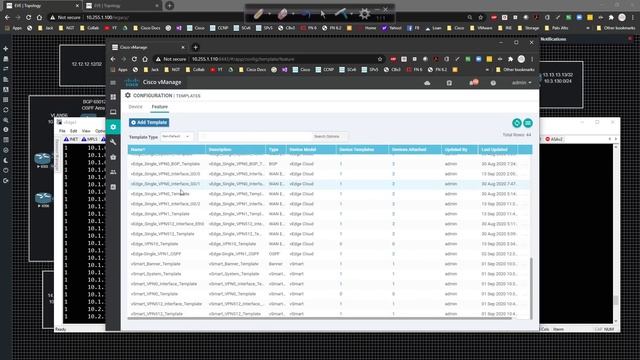Select the vSmart_VPN512_Interface_Template row
The width and height of the screenshot is (640, 360).
(330, 304)
